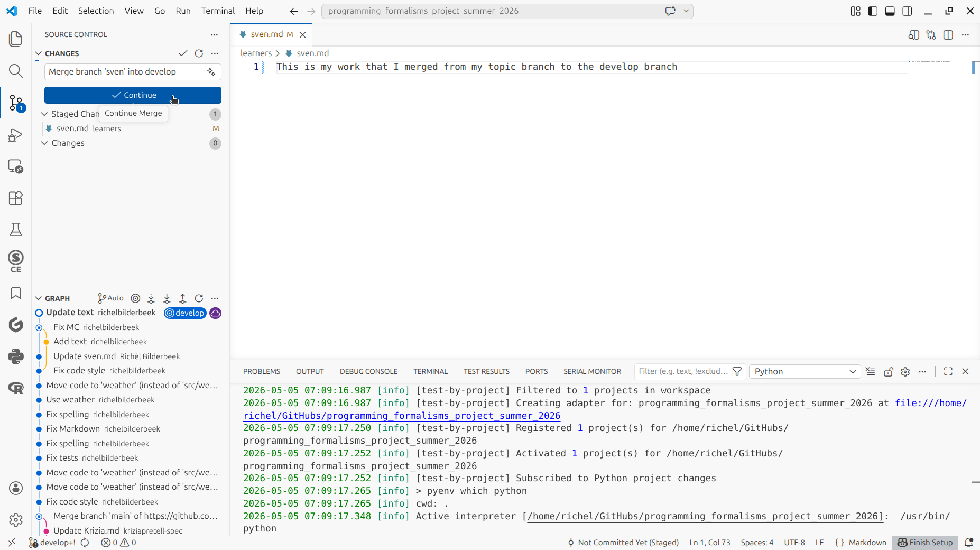Click the develop branch badge in Graph
This screenshot has width=980, height=550.
pos(185,313)
